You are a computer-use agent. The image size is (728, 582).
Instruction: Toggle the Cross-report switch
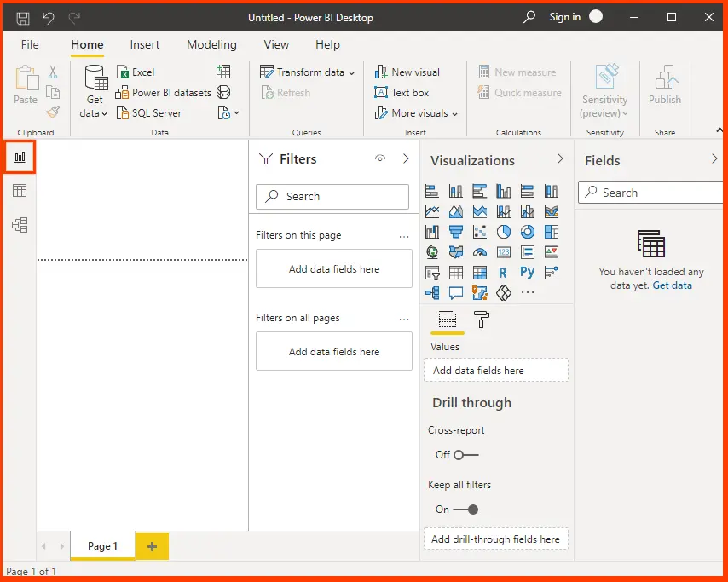tap(465, 455)
